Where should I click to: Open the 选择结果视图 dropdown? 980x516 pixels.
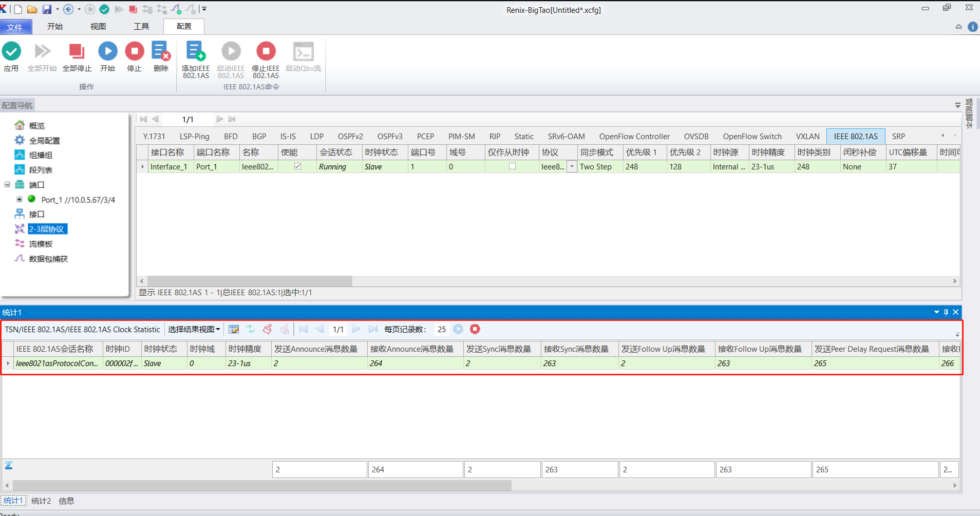coord(194,329)
